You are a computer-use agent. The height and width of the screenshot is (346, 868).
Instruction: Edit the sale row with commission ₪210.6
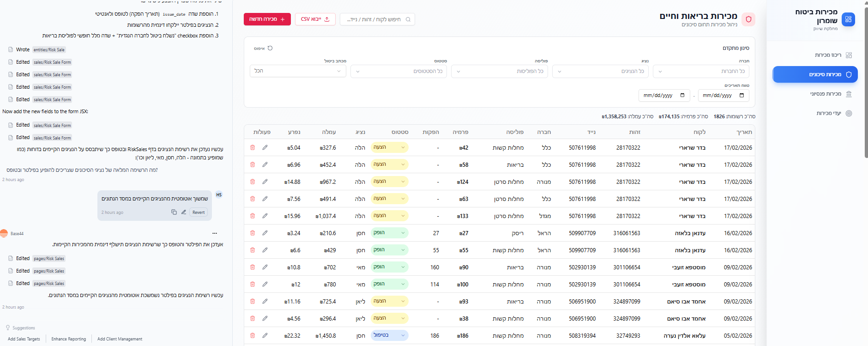pos(265,233)
